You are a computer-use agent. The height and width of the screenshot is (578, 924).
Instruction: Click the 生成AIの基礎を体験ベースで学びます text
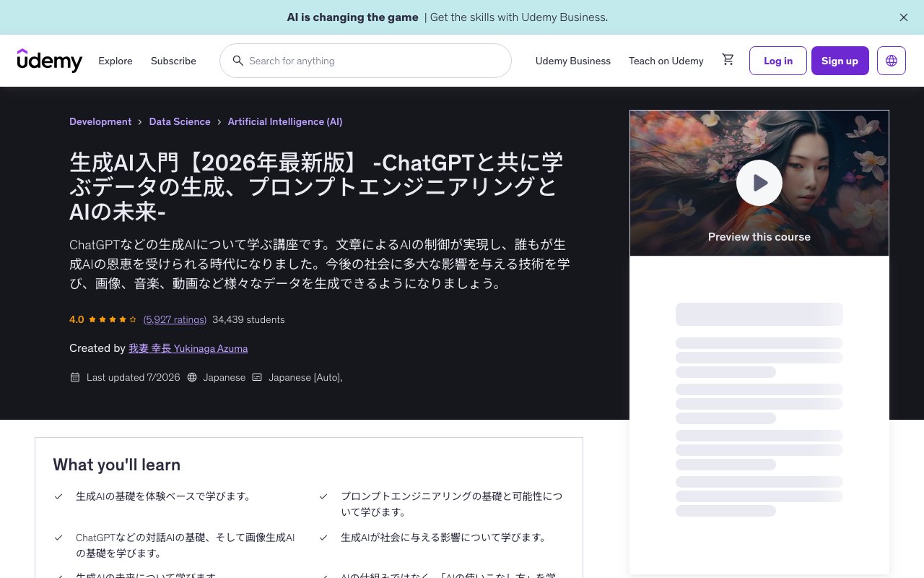pos(163,496)
